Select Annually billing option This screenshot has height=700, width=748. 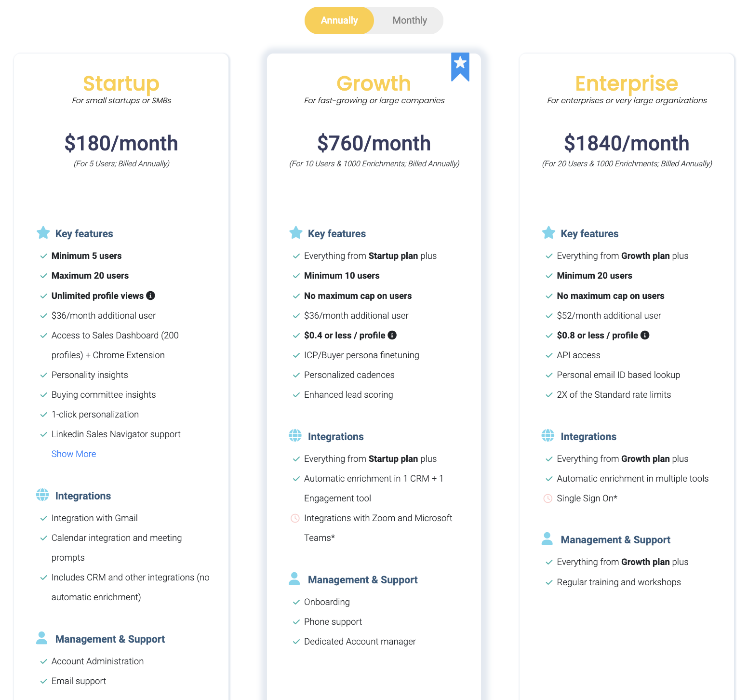339,20
